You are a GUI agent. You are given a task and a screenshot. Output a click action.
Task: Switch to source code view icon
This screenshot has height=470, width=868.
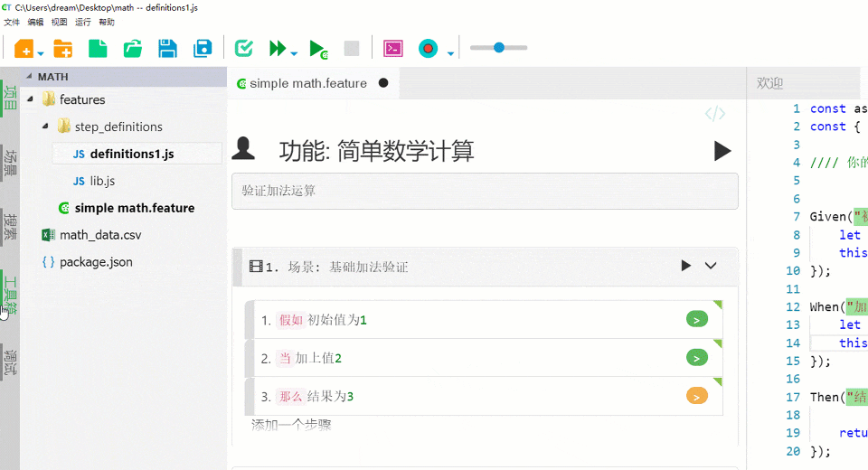pos(714,114)
